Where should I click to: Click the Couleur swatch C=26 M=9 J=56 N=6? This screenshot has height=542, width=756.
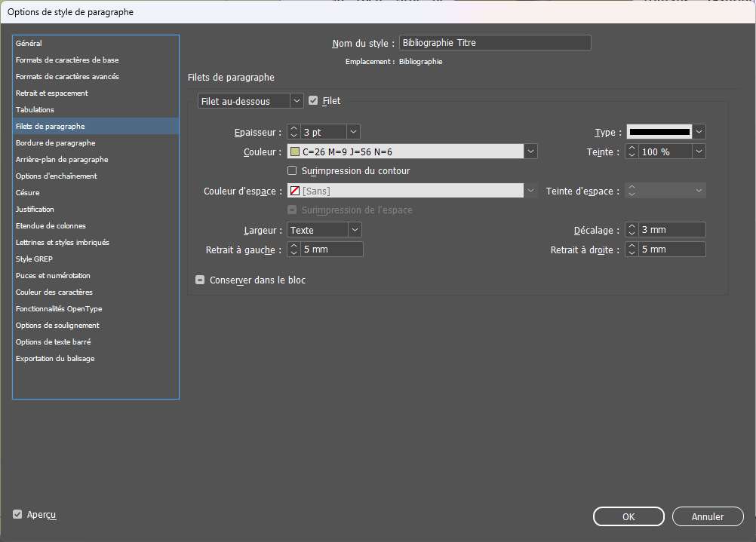[x=294, y=152]
